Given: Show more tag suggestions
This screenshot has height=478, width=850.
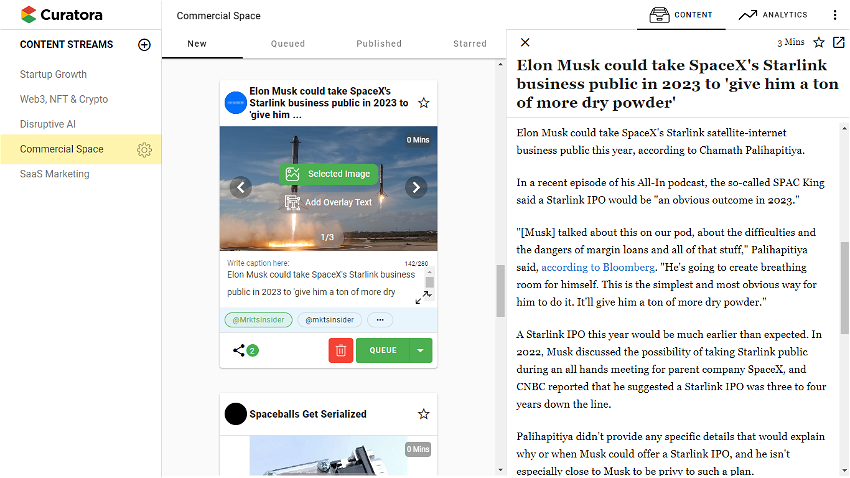Looking at the screenshot, I should click(380, 320).
